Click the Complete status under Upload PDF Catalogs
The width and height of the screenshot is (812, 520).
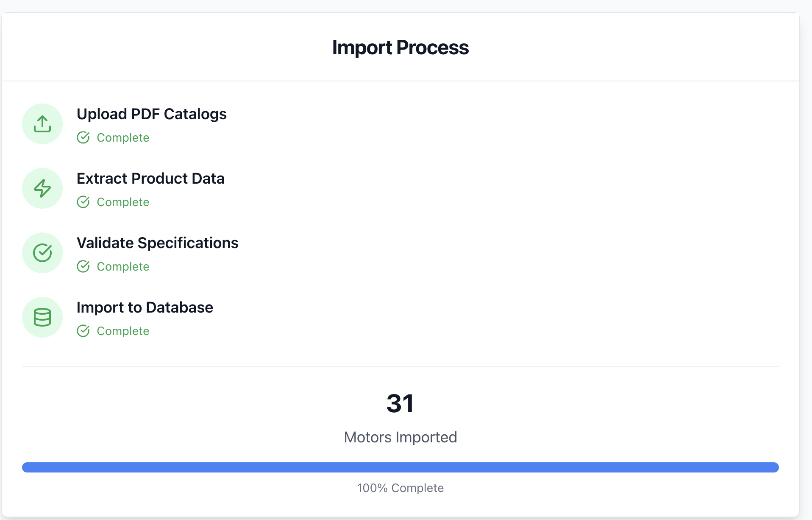pos(123,138)
